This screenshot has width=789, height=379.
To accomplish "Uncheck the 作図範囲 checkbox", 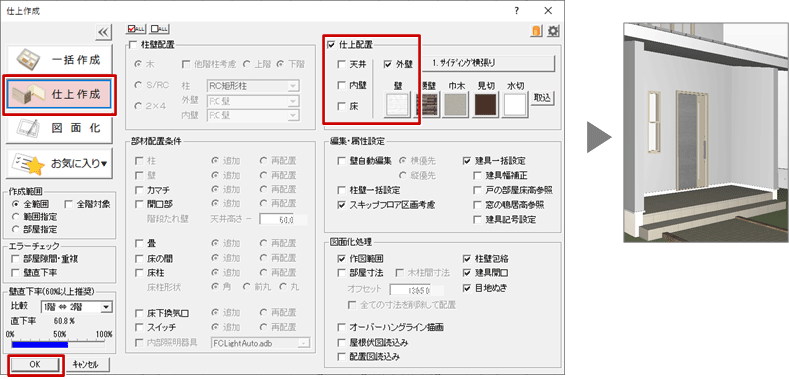I will coord(342,259).
